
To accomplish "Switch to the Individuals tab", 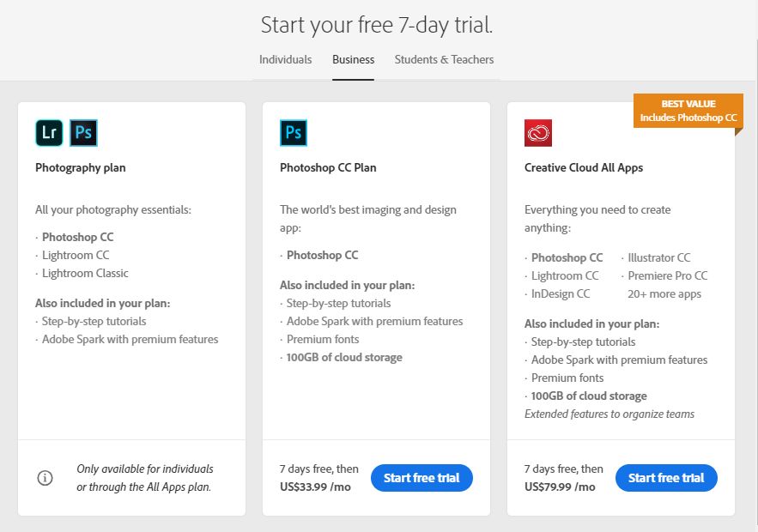I will tap(286, 60).
